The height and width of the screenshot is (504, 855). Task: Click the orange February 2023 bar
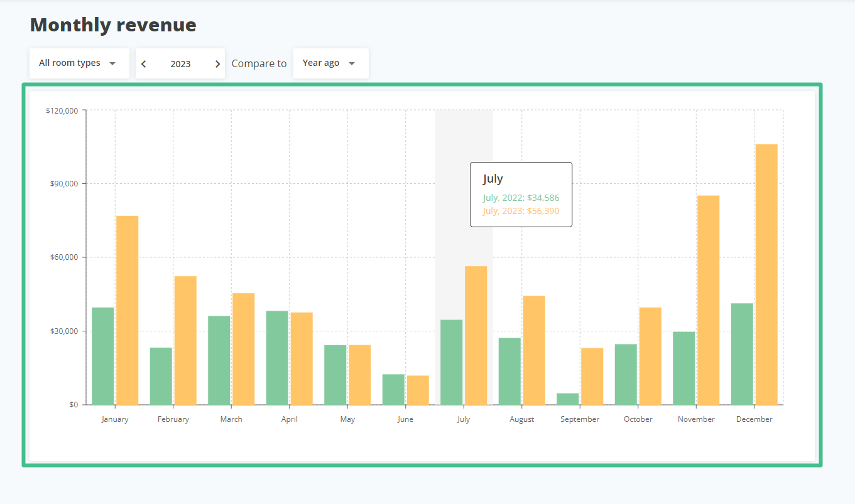185,340
